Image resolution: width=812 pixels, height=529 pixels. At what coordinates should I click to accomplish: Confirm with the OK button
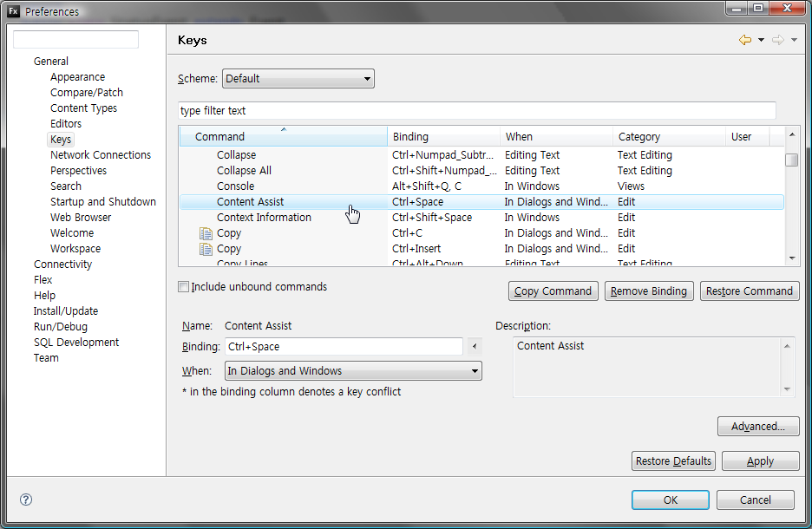click(x=670, y=500)
